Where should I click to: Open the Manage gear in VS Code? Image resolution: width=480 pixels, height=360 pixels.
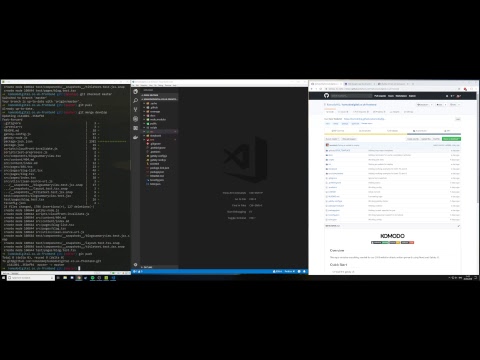click(135, 264)
